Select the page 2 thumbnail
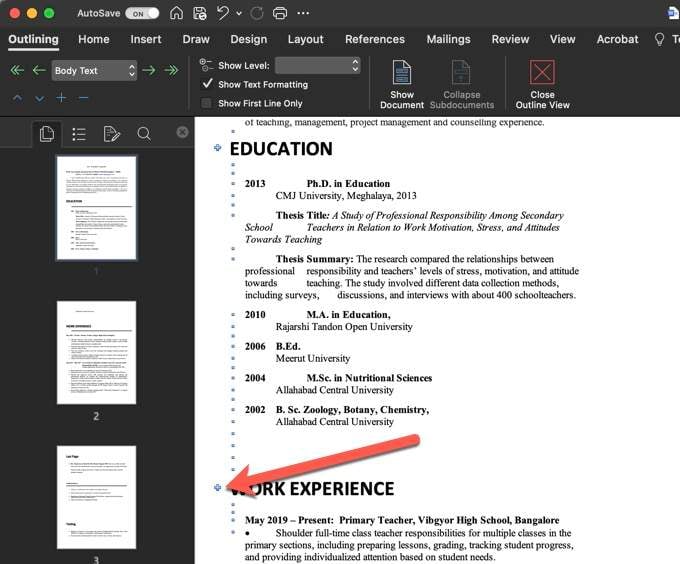The image size is (680, 564). 96,352
